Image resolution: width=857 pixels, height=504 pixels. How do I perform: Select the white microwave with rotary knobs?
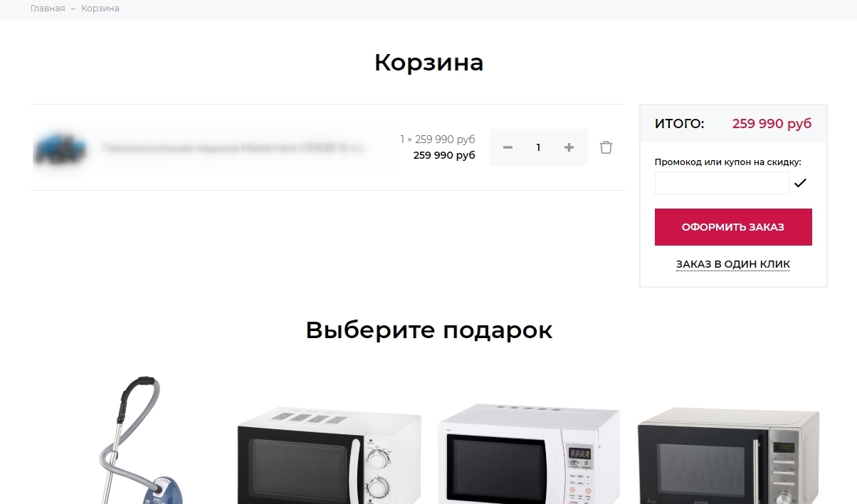coord(329,456)
